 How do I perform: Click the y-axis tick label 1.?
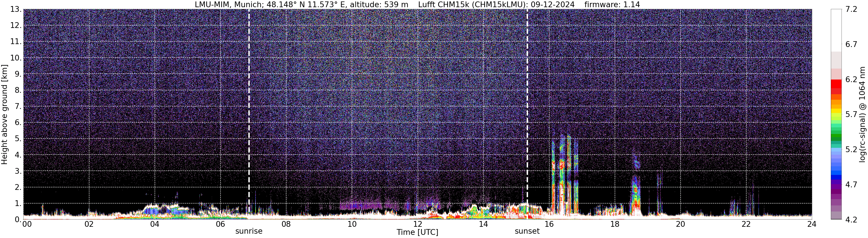[18, 204]
